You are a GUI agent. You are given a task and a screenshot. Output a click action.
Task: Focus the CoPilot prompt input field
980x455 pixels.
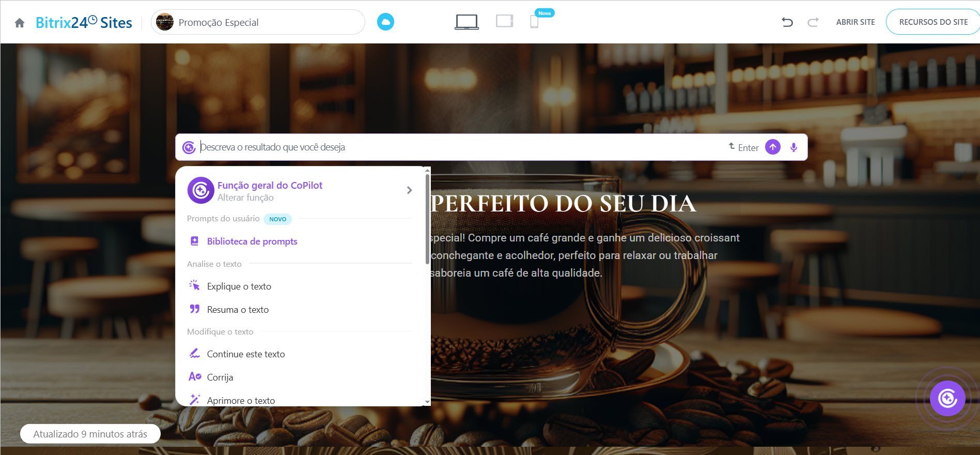tap(455, 147)
